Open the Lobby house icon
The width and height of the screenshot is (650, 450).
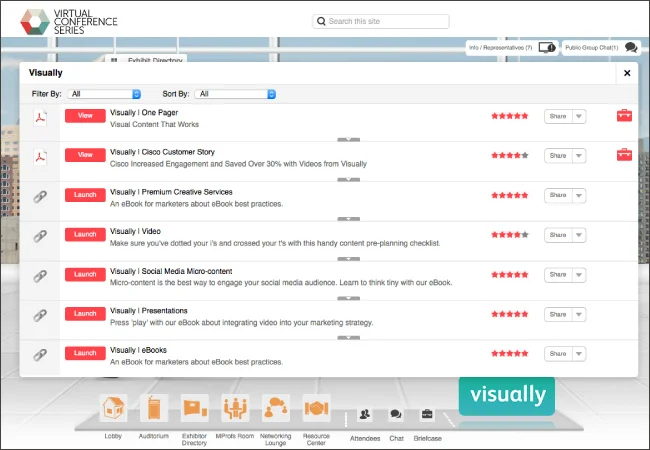point(113,408)
